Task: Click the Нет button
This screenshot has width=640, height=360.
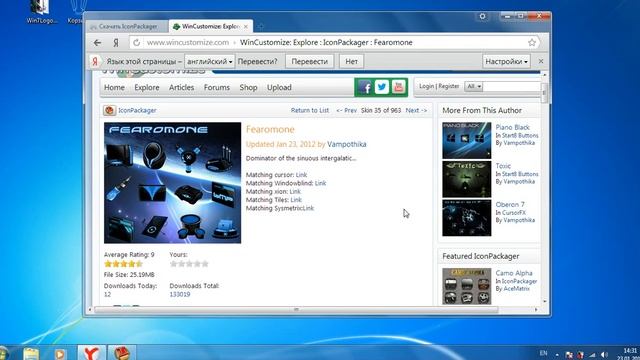Action: pyautogui.click(x=351, y=61)
